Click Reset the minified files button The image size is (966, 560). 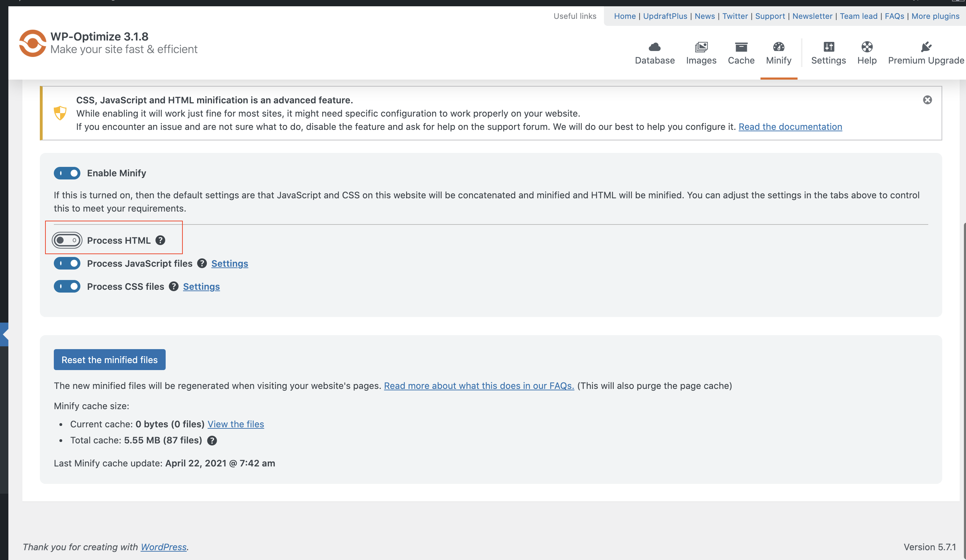110,360
